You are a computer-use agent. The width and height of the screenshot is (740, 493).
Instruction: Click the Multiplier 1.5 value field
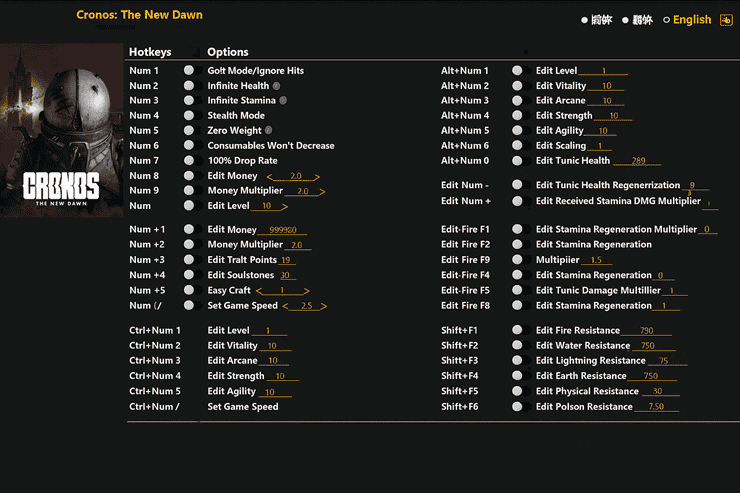point(596,260)
